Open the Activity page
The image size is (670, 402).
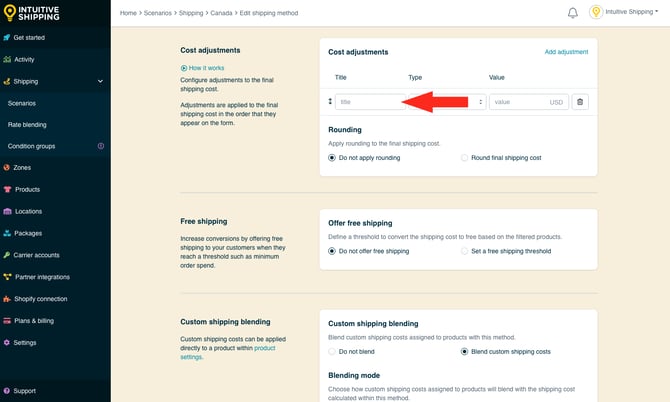[x=24, y=59]
